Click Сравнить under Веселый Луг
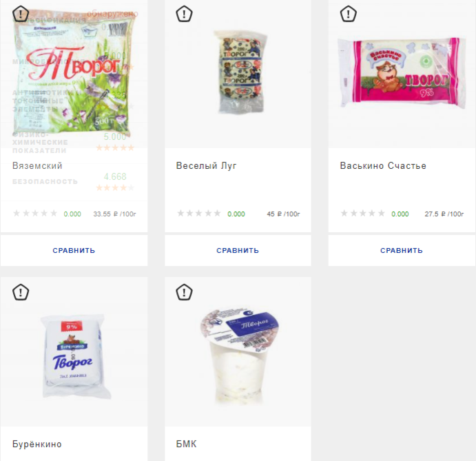 click(238, 251)
